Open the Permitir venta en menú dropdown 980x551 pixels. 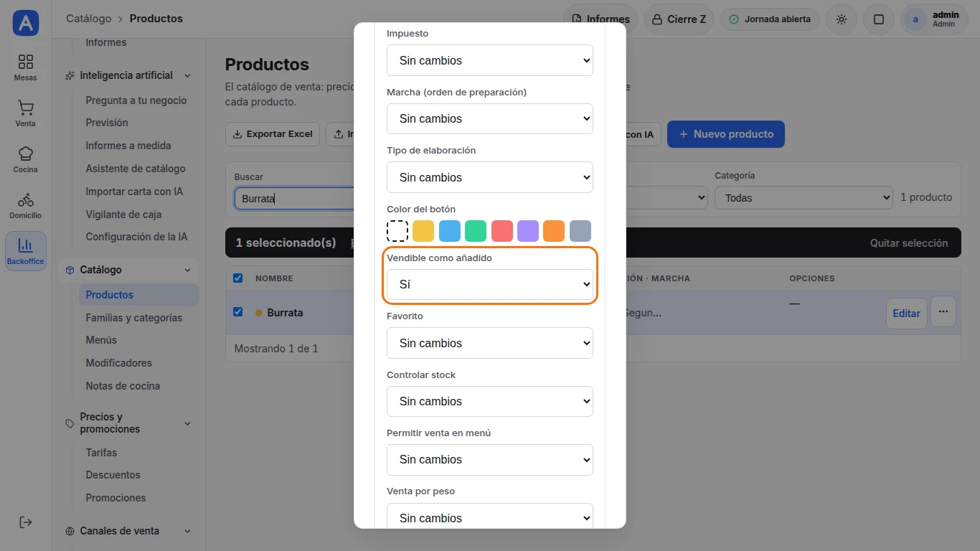pos(490,459)
